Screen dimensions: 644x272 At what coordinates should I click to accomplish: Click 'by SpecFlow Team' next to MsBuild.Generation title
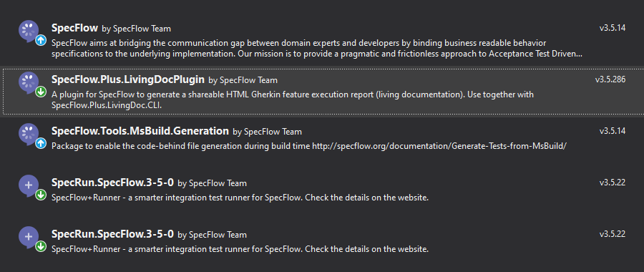tap(267, 132)
